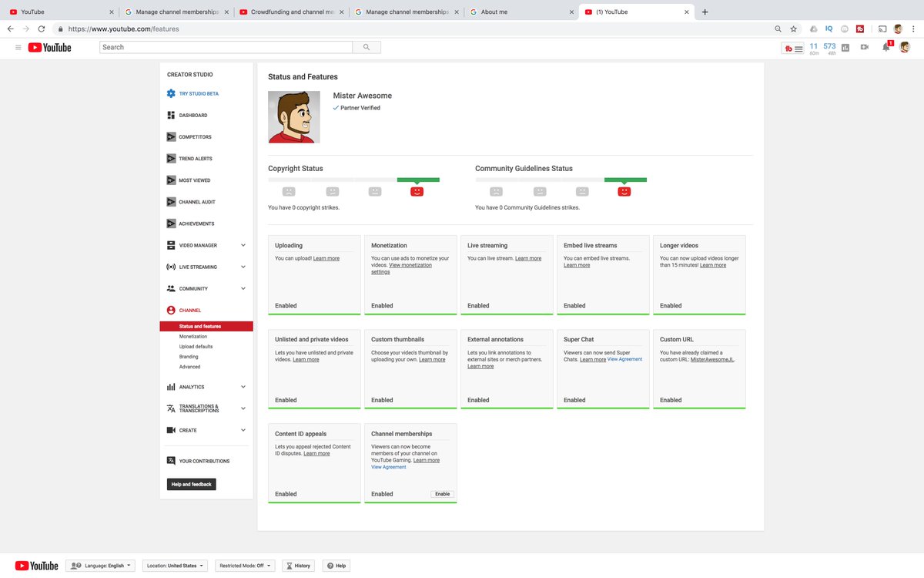This screenshot has width=924, height=578.
Task: Click the Cast icon in Chrome toolbar
Action: click(882, 29)
